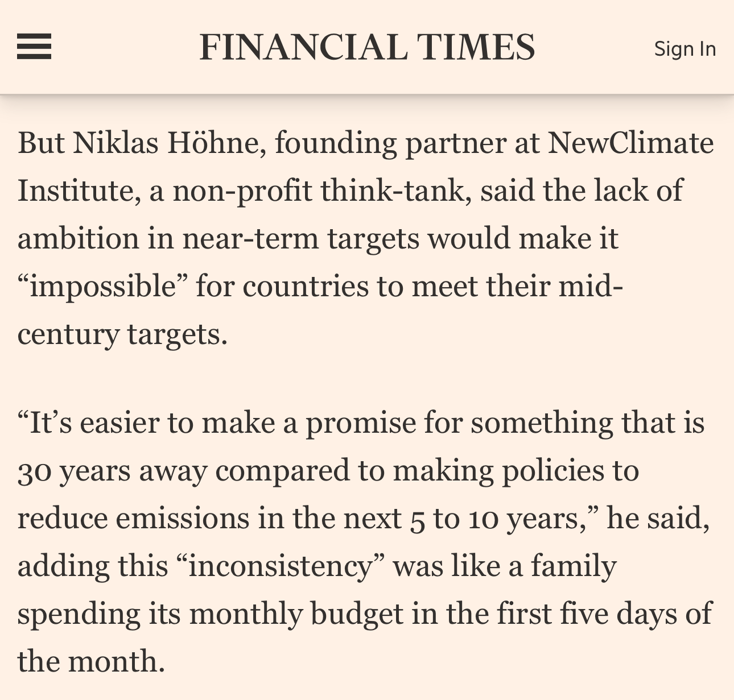Select the word "NewClimate" in the first paragraph
734x700 pixels.
click(x=630, y=142)
